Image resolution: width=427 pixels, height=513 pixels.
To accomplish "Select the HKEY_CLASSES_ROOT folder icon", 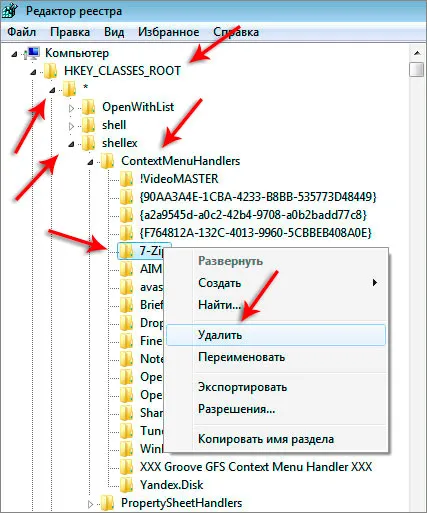I will click(x=51, y=71).
